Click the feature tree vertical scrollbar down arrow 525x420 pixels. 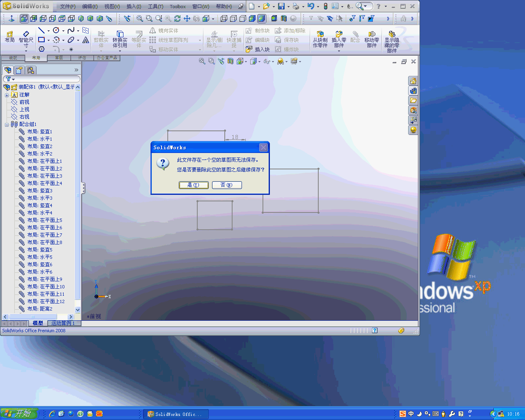pyautogui.click(x=78, y=310)
